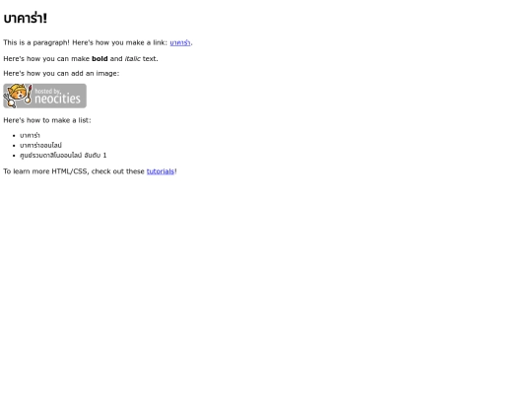Click the bold word 'bold'
The height and width of the screenshot is (399, 532).
tap(100, 59)
